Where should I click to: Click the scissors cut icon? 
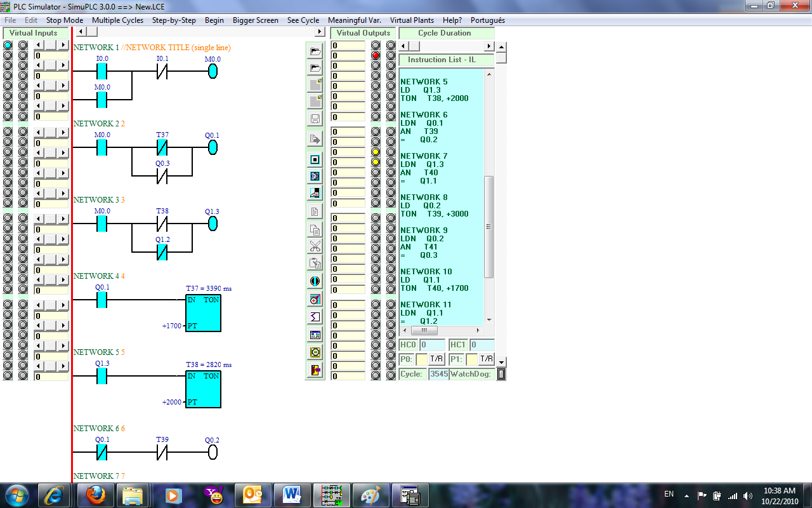[315, 246]
